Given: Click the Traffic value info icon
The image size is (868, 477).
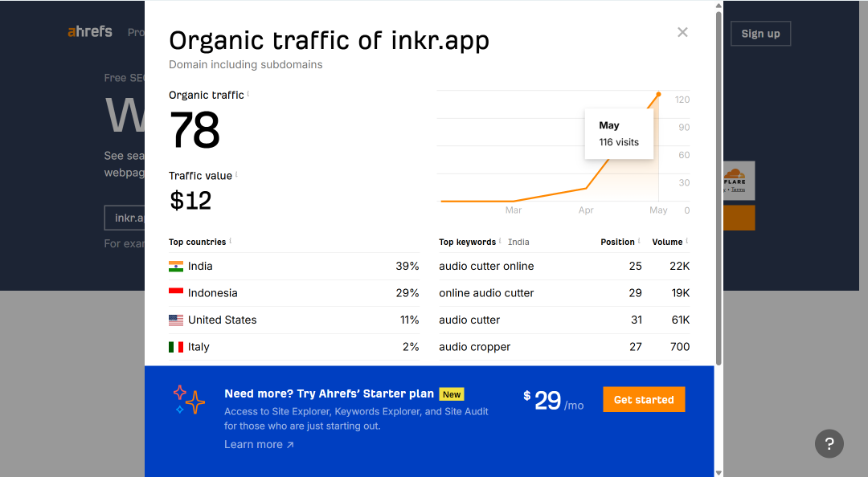Looking at the screenshot, I should click(236, 174).
